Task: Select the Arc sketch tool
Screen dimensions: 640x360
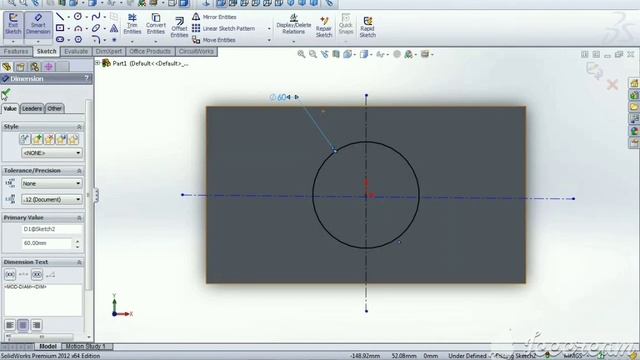Action: [78, 28]
